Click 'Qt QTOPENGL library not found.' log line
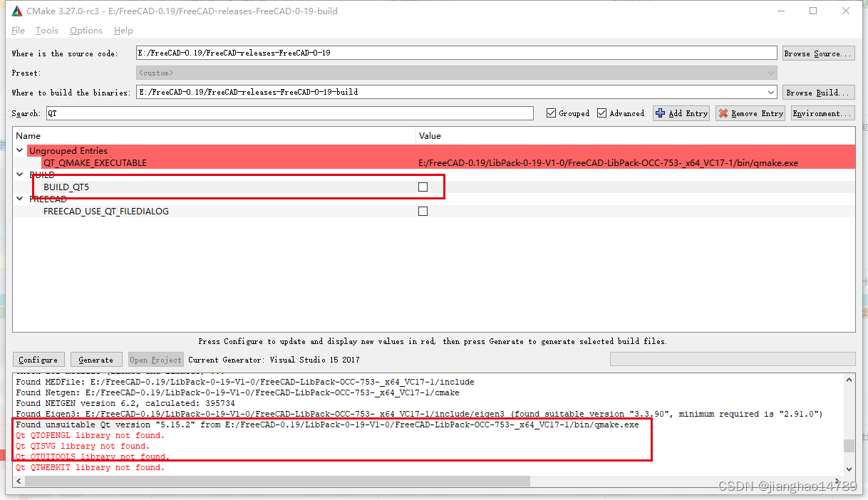 [90, 435]
